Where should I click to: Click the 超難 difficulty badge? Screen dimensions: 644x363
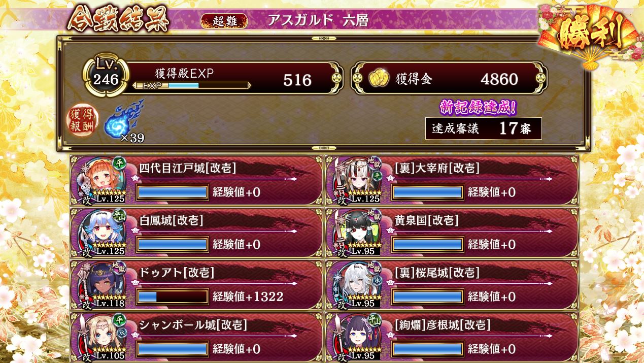(x=224, y=21)
